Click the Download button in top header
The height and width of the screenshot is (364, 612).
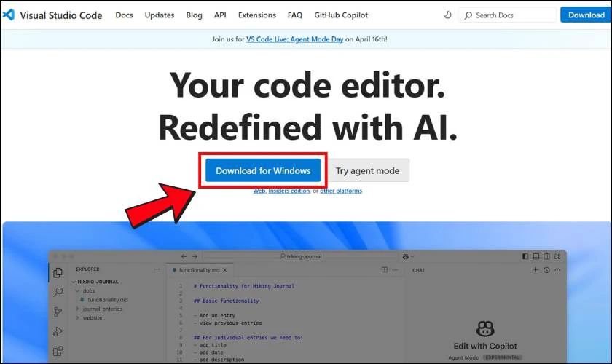[586, 15]
